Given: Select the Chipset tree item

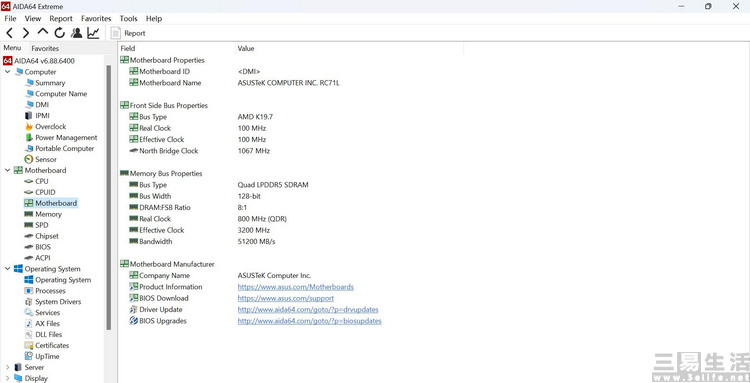Looking at the screenshot, I should pos(42,236).
